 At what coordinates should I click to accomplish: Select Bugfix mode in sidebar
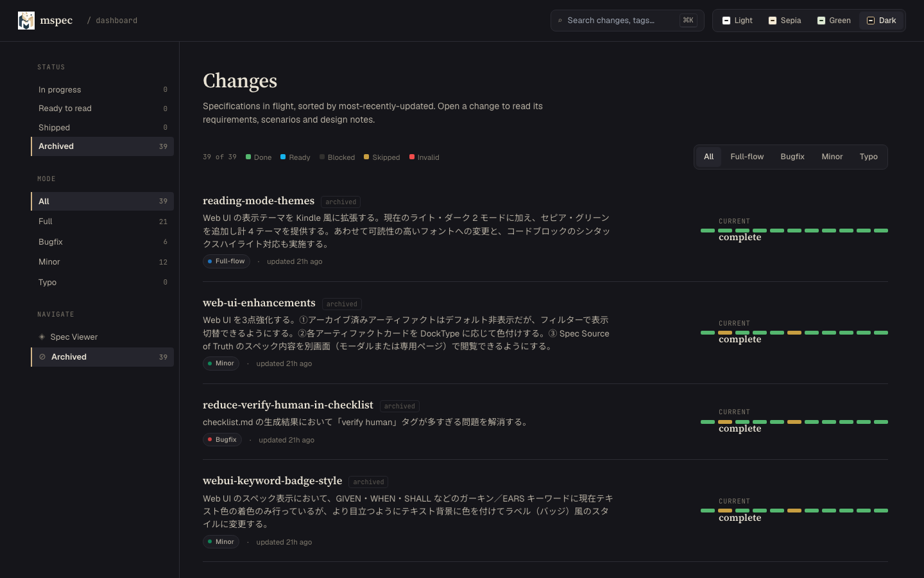(x=102, y=242)
